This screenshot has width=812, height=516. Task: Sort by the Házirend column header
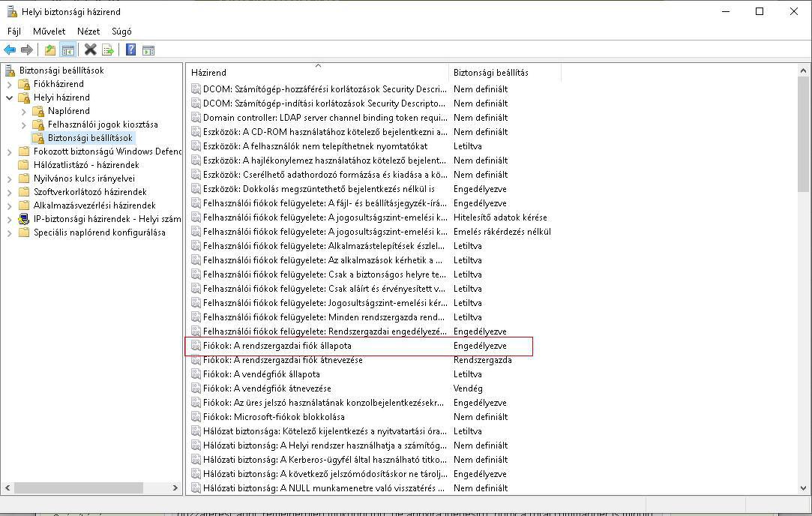[x=318, y=72]
